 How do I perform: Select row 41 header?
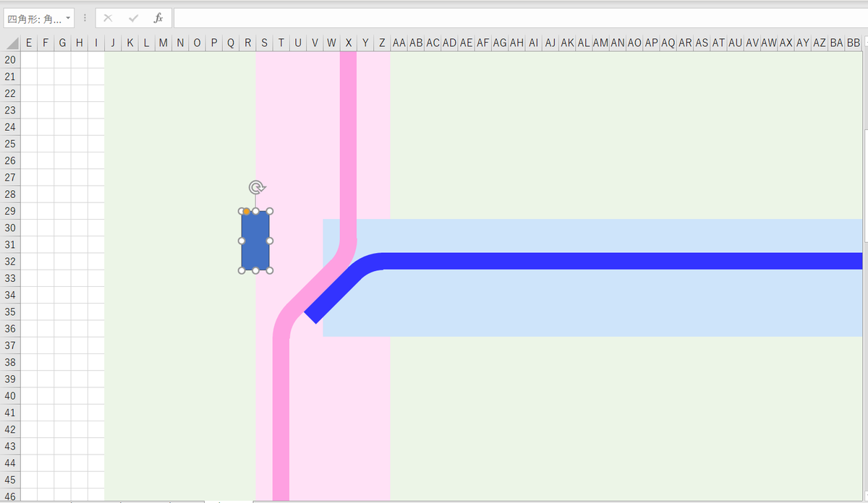[x=10, y=413]
